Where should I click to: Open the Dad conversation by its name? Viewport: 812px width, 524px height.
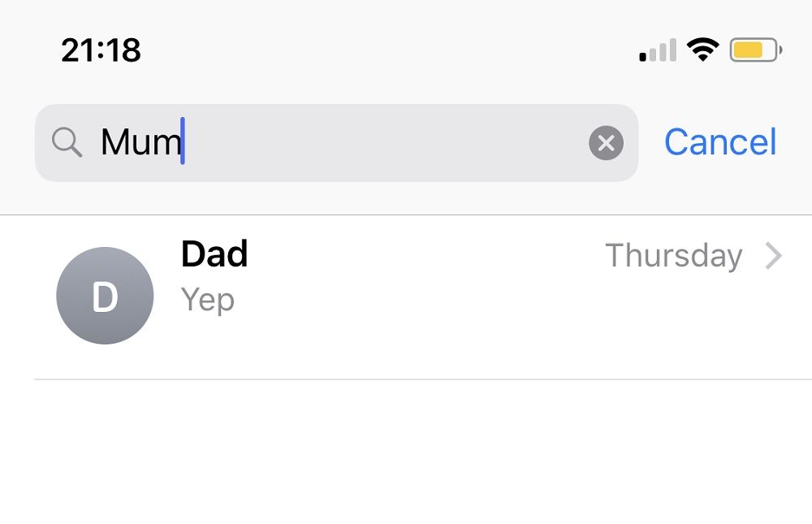point(214,254)
